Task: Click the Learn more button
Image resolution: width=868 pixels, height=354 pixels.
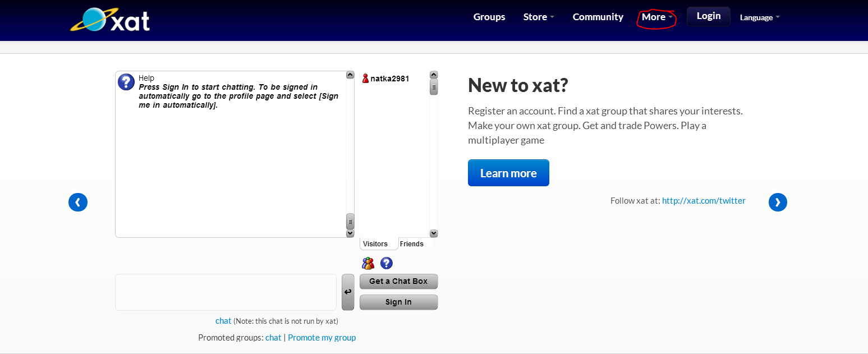Action: 508,173
